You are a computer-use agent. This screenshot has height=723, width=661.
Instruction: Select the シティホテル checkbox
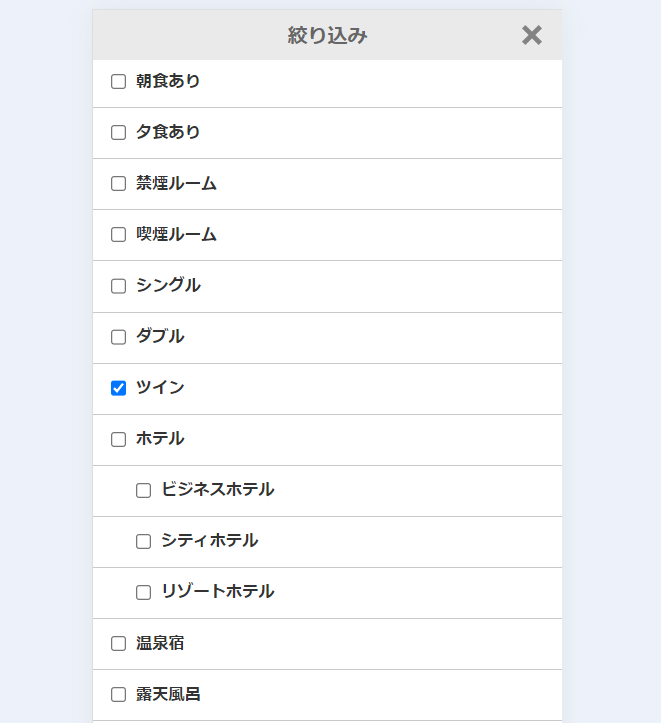pyautogui.click(x=143, y=541)
